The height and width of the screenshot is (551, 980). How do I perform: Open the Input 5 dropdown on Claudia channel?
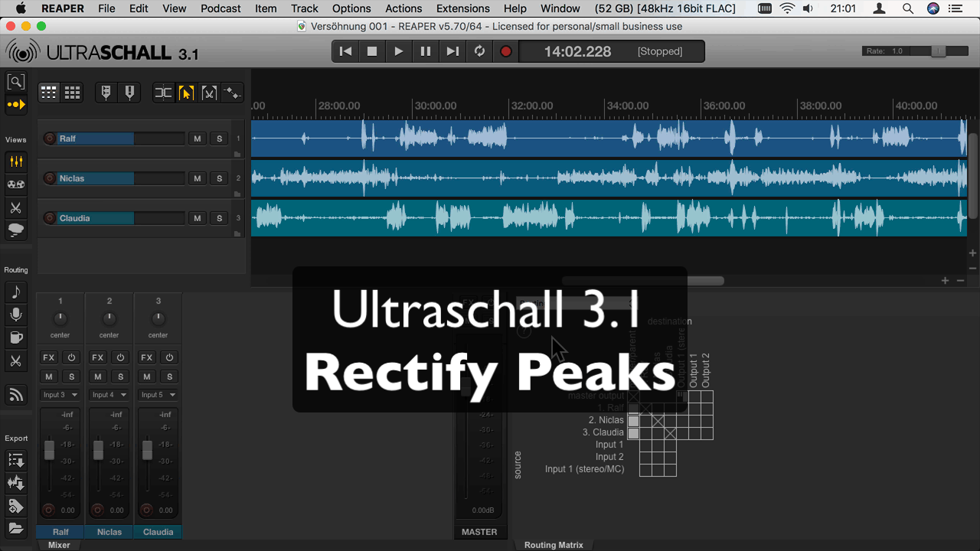coord(158,395)
